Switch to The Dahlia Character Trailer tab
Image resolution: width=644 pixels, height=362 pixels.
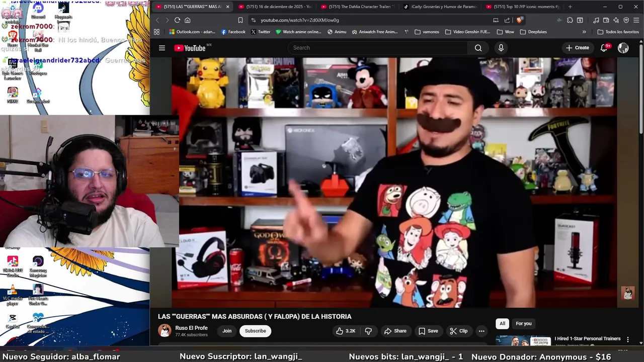(358, 7)
